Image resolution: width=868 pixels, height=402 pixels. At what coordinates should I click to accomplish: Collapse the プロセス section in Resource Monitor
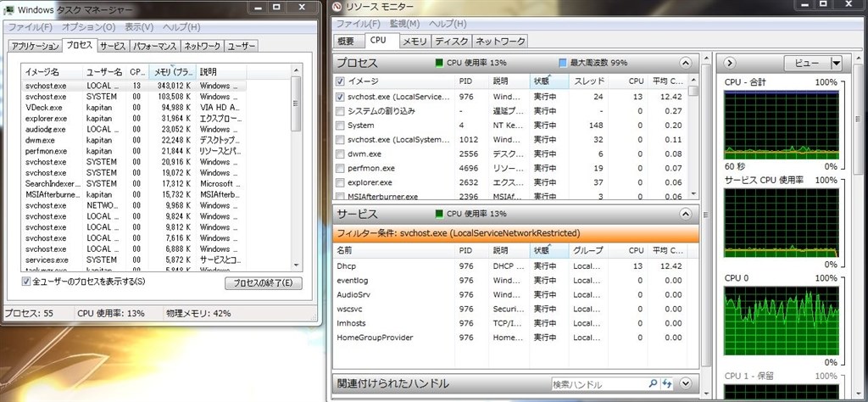685,63
